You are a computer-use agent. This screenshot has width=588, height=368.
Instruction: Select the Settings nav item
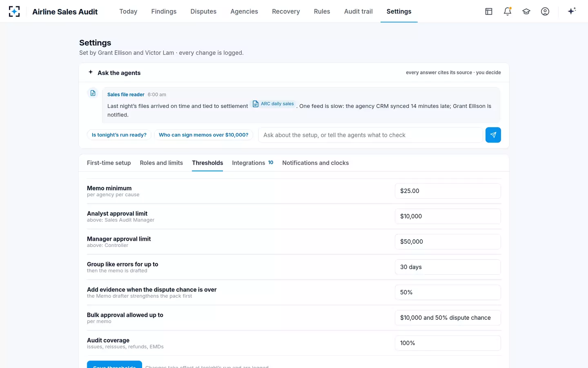(399, 11)
